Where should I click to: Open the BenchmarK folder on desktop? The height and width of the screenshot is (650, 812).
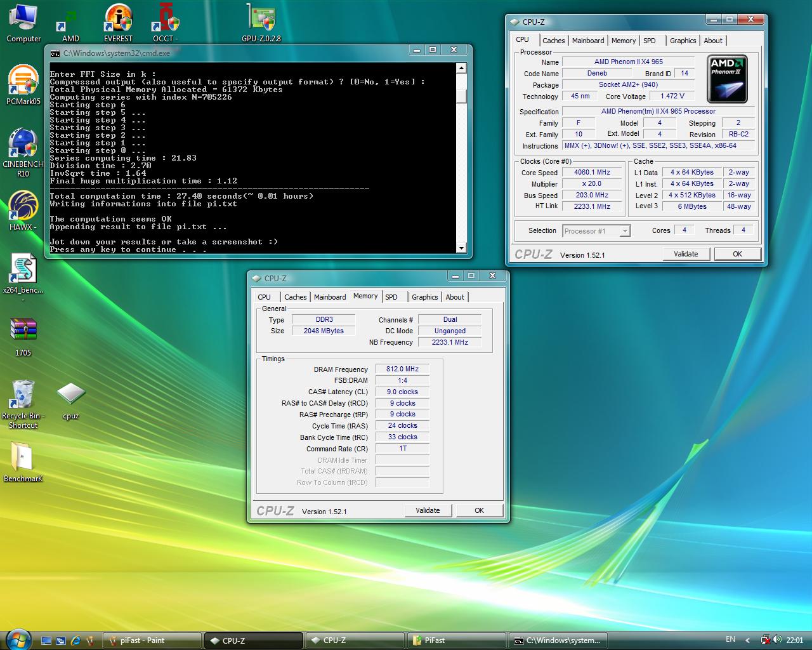23,461
